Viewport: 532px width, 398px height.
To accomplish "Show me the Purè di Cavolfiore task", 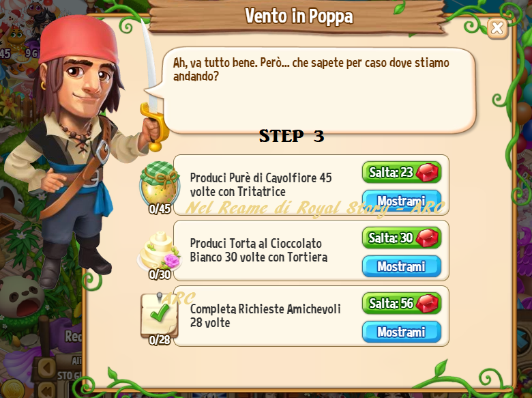I will pyautogui.click(x=402, y=200).
